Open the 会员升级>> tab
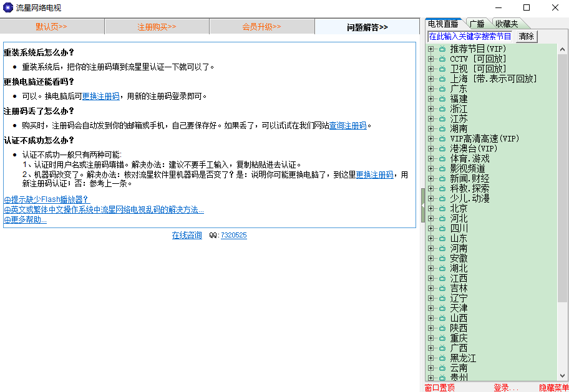The width and height of the screenshot is (569, 392). coord(261,27)
